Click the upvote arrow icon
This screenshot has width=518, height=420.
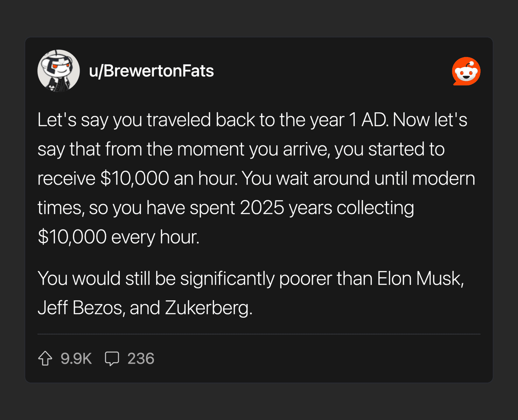45,358
